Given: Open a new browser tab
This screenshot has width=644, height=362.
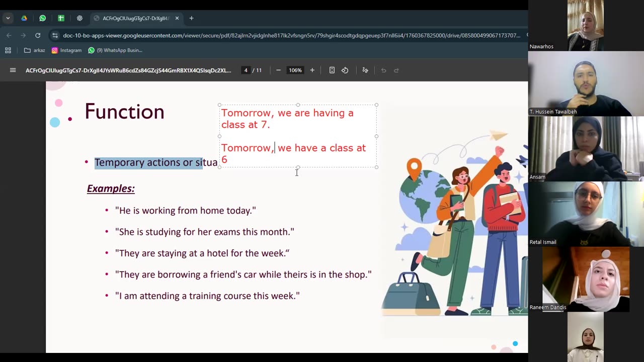Looking at the screenshot, I should tap(191, 18).
